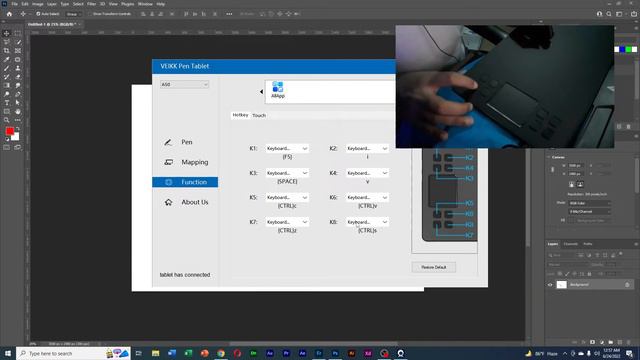Open the K8 Keyboard dropdown
The width and height of the screenshot is (640, 360).
click(367, 222)
